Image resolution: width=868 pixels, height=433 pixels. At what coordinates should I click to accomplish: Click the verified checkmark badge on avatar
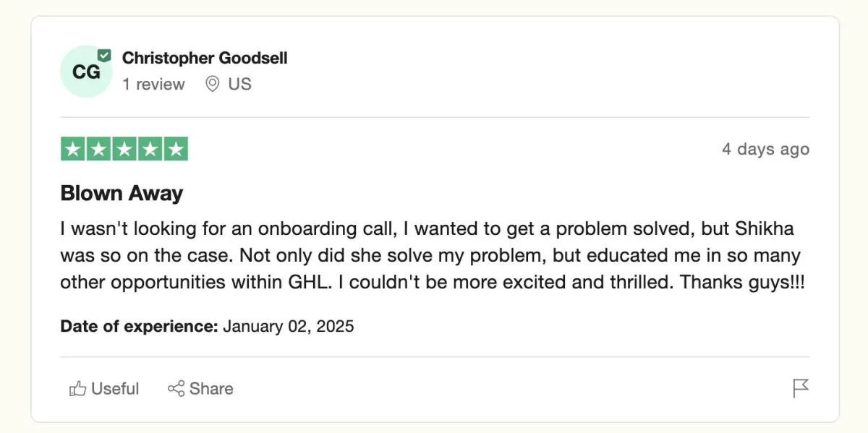click(105, 55)
